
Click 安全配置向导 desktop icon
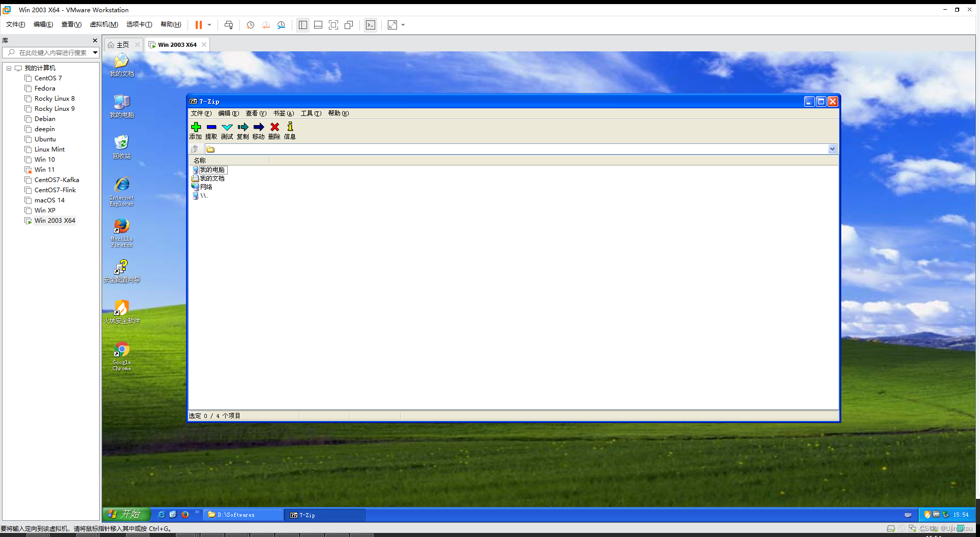tap(121, 271)
